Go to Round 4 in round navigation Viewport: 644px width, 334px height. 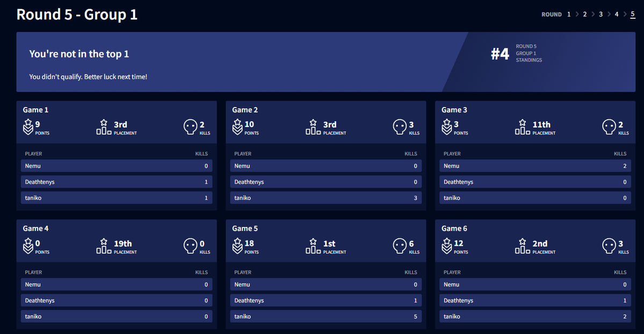tap(617, 15)
